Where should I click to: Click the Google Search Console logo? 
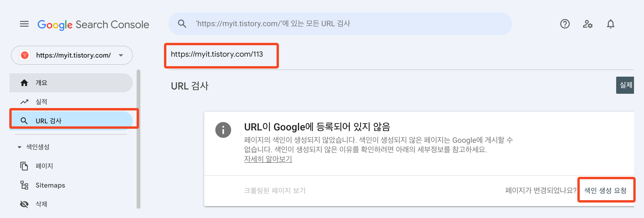(x=93, y=25)
